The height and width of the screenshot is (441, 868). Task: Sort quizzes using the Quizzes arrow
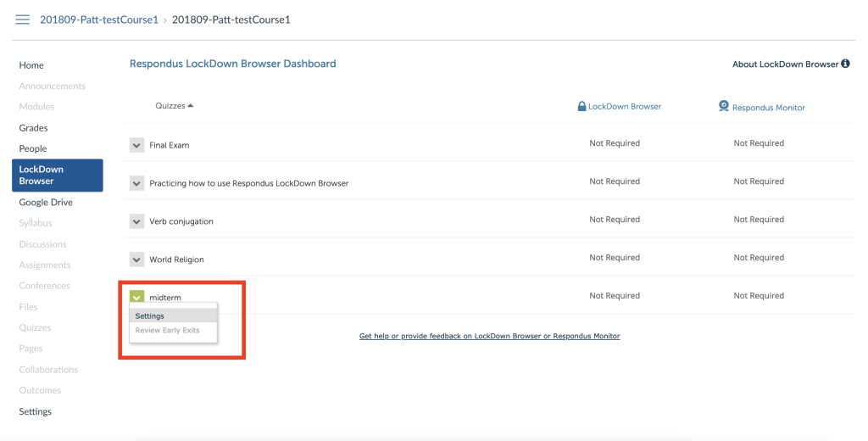pyautogui.click(x=191, y=106)
